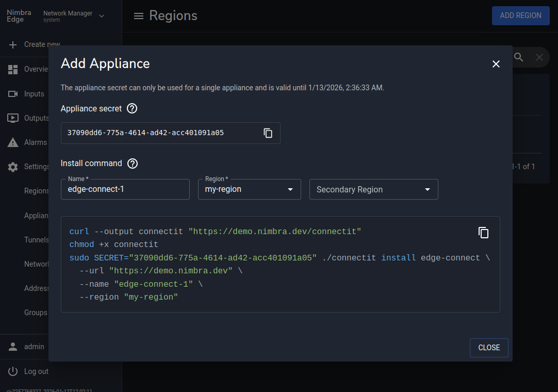Open the Region dropdown showing my-region
This screenshot has height=392, width=558.
[x=249, y=189]
